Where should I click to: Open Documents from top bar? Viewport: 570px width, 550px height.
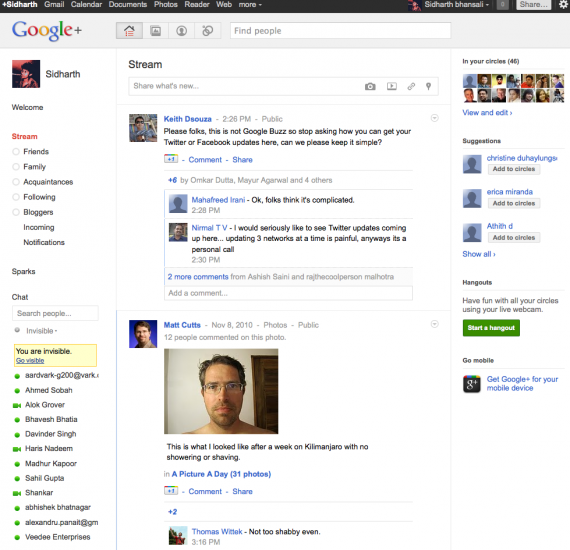[128, 4]
